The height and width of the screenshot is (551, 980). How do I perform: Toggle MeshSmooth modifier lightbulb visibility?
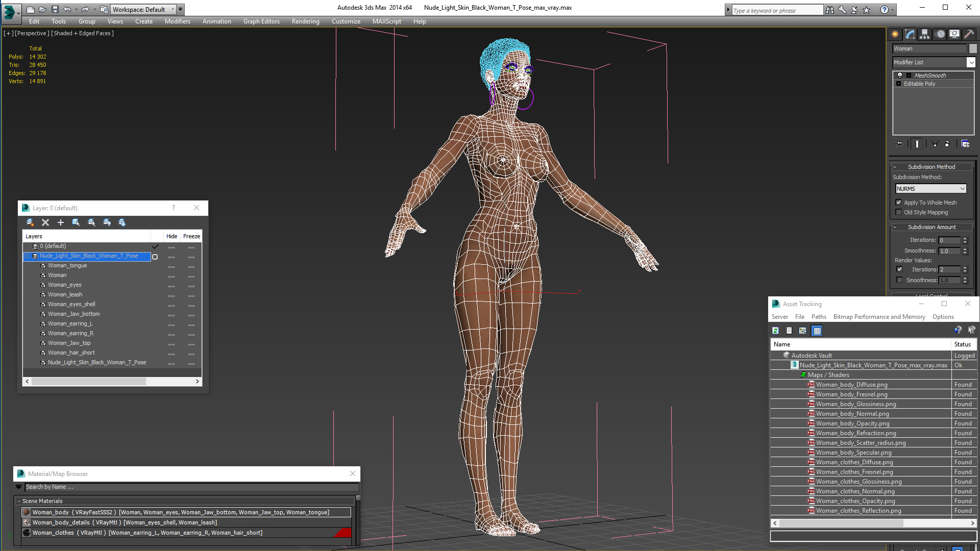(900, 76)
